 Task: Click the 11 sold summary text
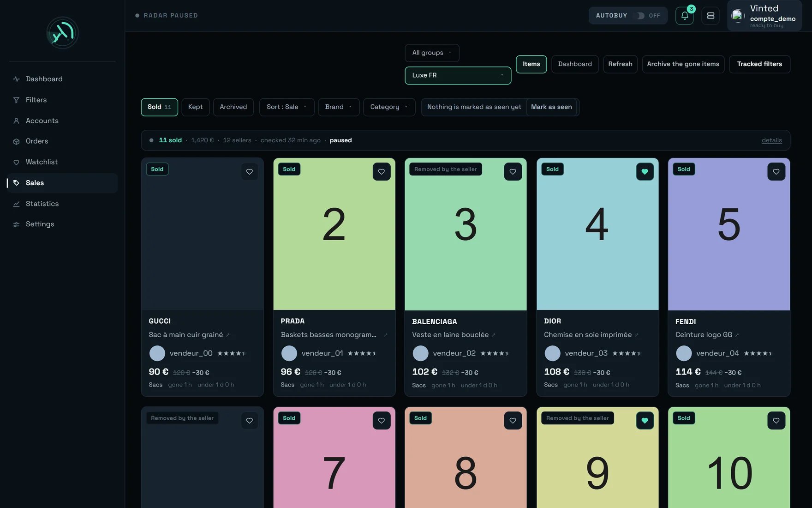(x=170, y=140)
